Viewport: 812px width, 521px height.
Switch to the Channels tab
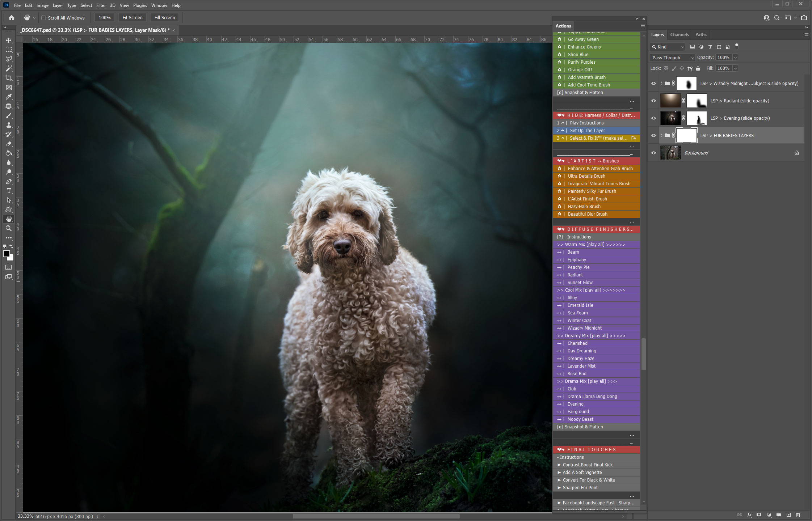click(x=679, y=35)
